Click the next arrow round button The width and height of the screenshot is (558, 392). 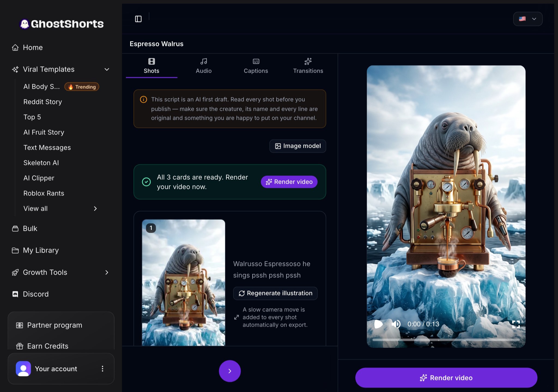(230, 371)
